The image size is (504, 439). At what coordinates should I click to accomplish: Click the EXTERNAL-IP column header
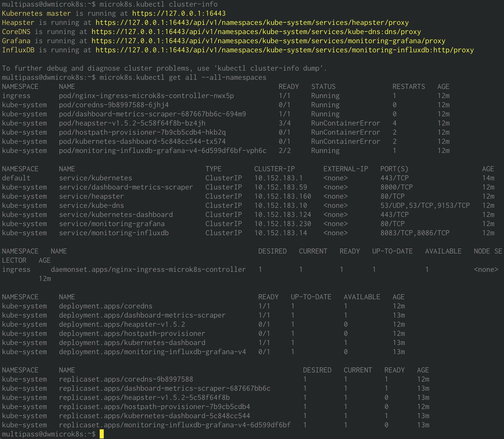pos(346,169)
